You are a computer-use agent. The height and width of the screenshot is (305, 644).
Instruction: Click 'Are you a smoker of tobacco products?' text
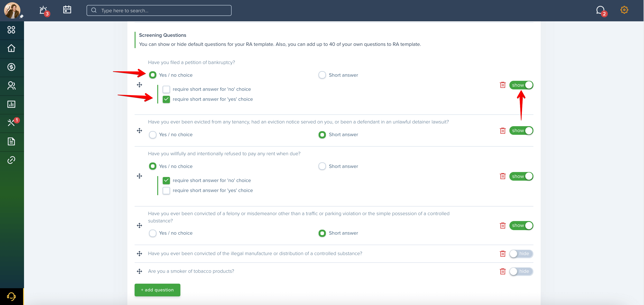click(x=191, y=271)
